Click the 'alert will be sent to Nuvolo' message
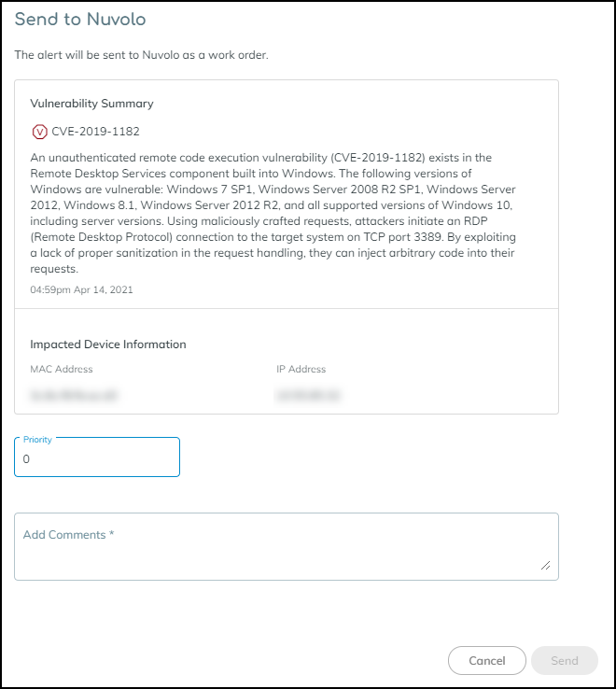The image size is (616, 689). tap(141, 55)
